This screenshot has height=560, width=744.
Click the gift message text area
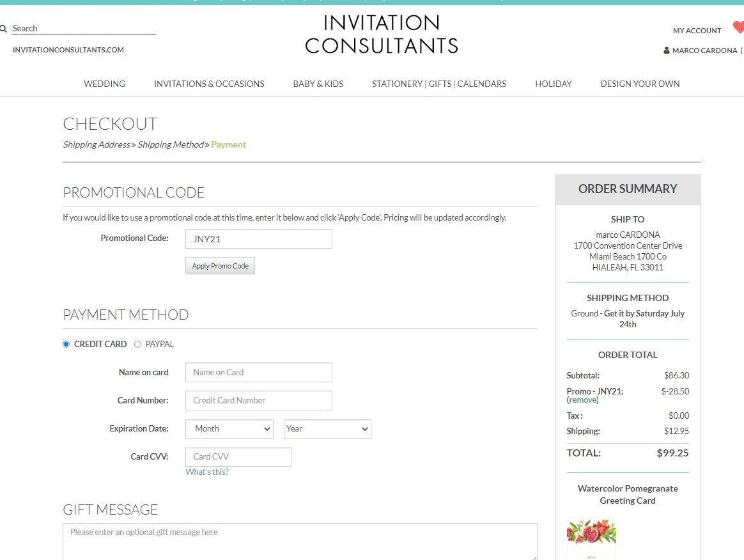pos(300,541)
